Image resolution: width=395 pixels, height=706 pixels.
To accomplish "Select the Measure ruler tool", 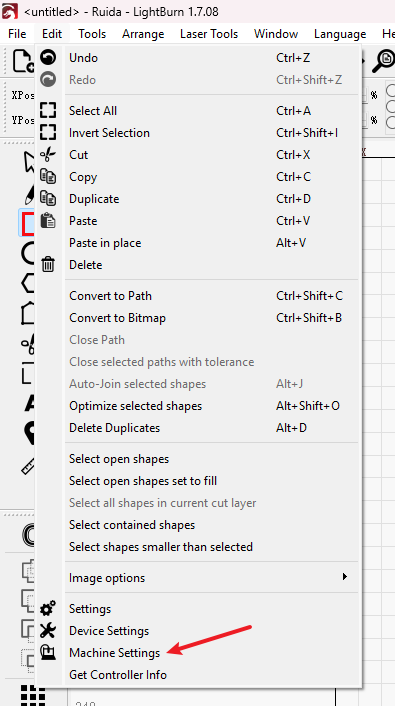I will 28,466.
